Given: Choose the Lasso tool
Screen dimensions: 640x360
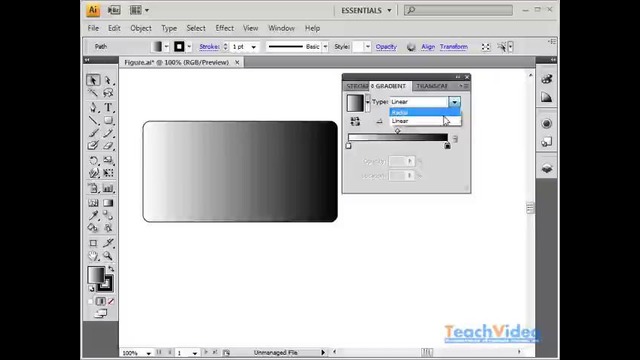Looking at the screenshot, I should point(108,93).
